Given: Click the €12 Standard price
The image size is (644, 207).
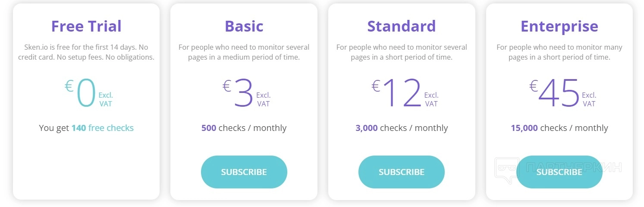Looking at the screenshot, I should (x=400, y=93).
